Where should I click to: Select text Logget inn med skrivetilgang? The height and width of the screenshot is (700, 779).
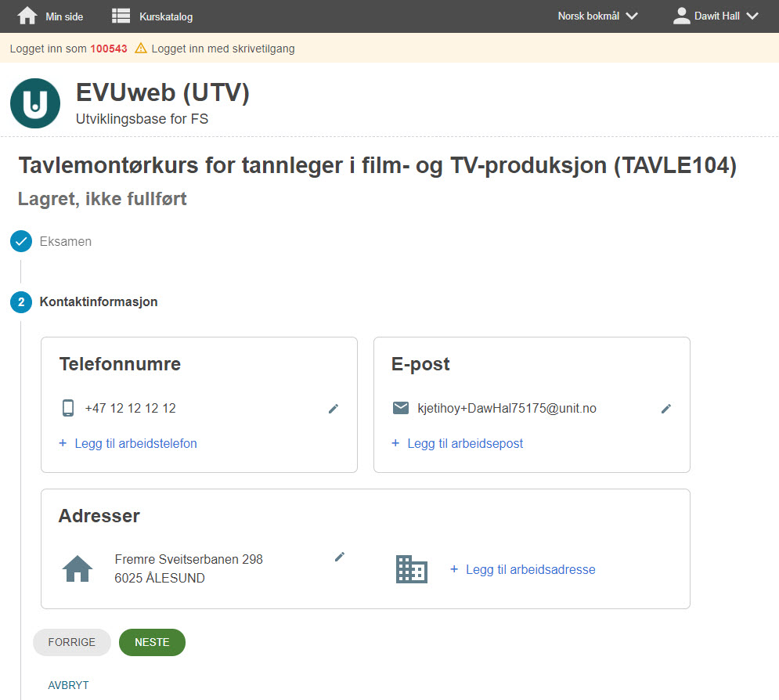(223, 49)
